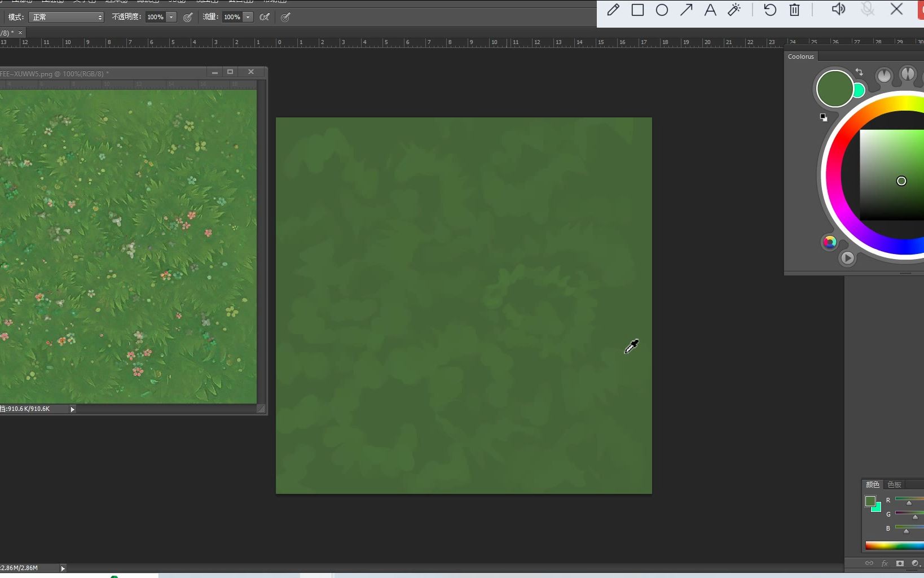Image resolution: width=924 pixels, height=578 pixels.
Task: Click the add layer mask icon
Action: pos(900,563)
